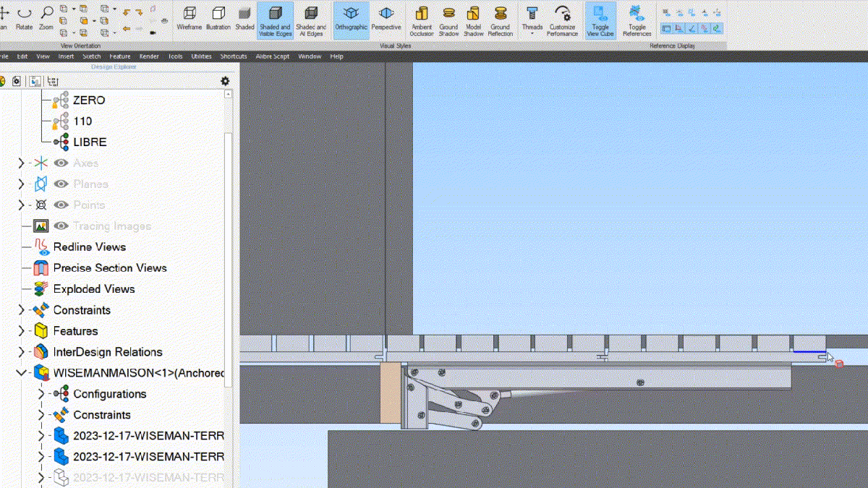Open the Edit menu
Screen dimensions: 868x488
pos(22,56)
